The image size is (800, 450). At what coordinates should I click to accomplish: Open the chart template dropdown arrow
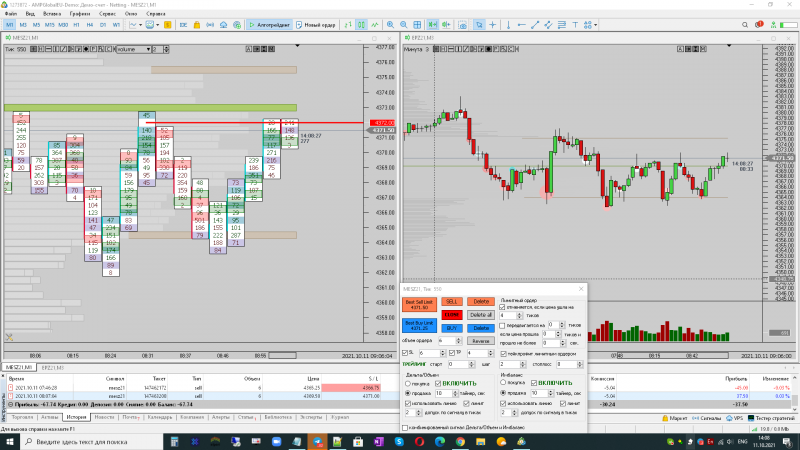click(158, 24)
